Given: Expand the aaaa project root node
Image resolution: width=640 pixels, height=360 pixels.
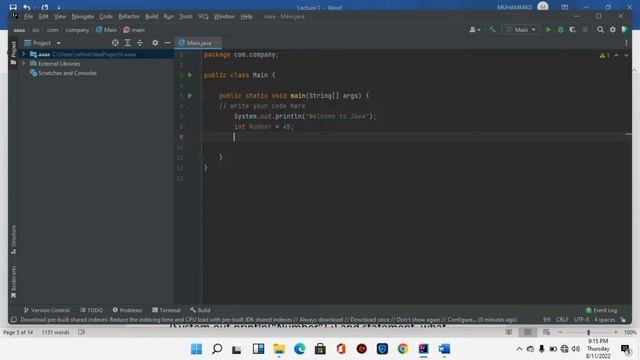Looking at the screenshot, I should click(24, 54).
